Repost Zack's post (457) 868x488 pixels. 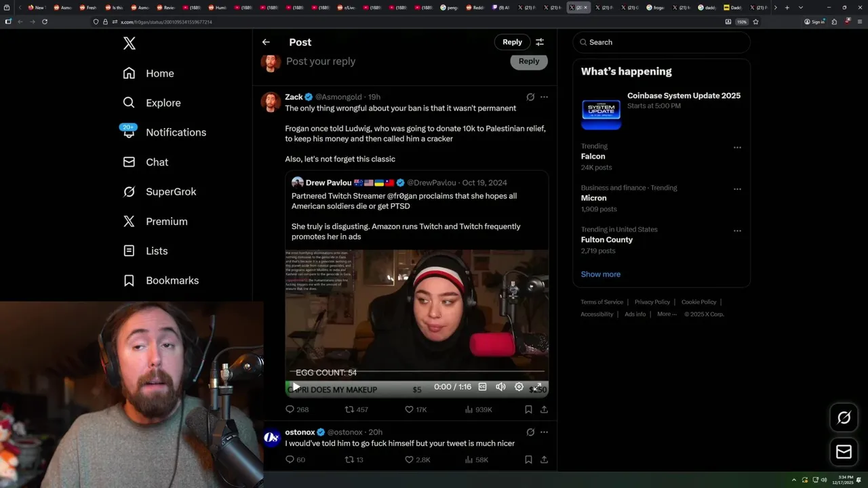coord(357,409)
